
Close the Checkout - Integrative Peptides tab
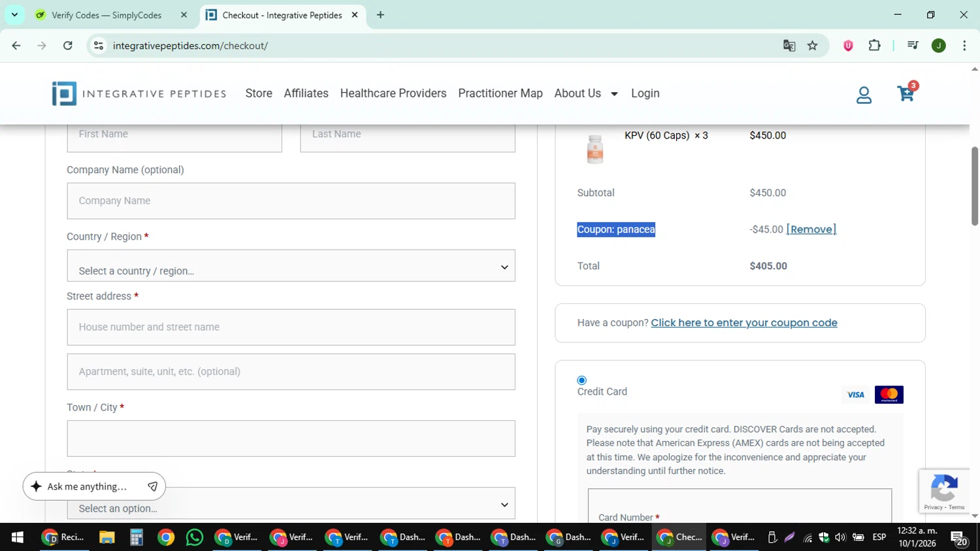click(x=355, y=15)
